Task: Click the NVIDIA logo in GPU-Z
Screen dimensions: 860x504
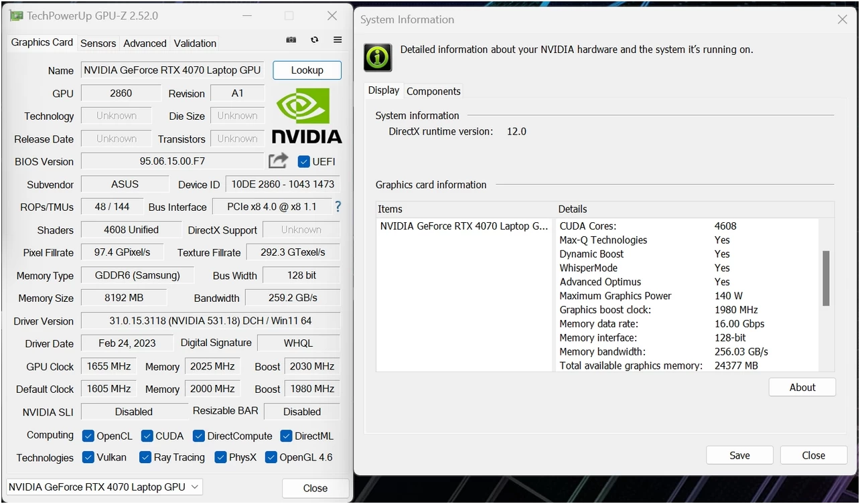Action: pos(307,115)
